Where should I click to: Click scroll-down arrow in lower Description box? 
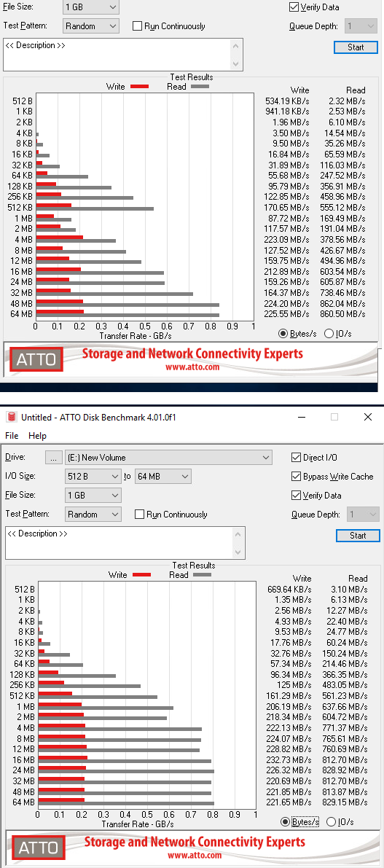point(239,552)
